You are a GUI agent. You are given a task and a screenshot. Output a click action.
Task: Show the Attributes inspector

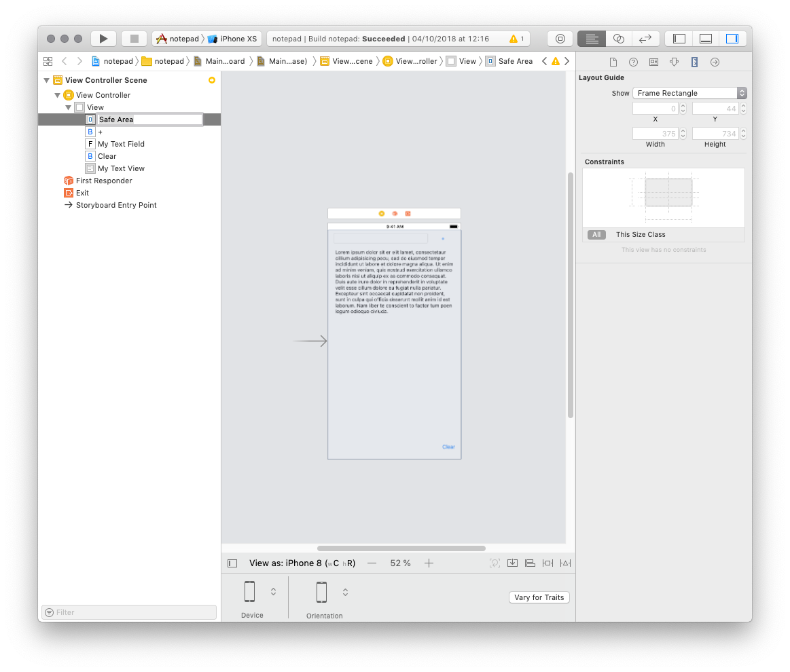pyautogui.click(x=674, y=62)
